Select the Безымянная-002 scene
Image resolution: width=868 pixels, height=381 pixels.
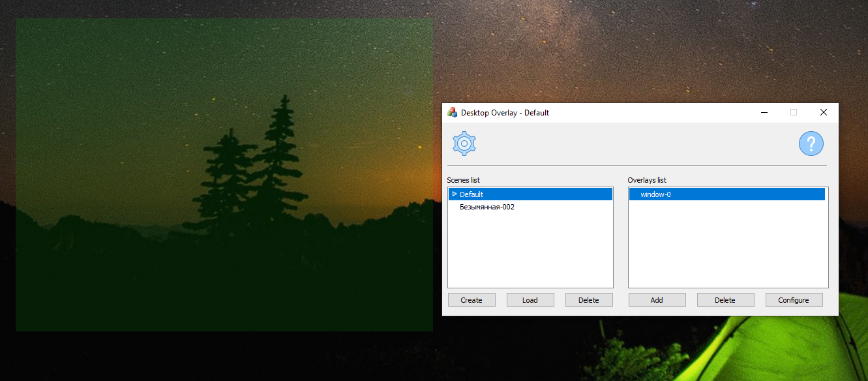tap(530, 207)
